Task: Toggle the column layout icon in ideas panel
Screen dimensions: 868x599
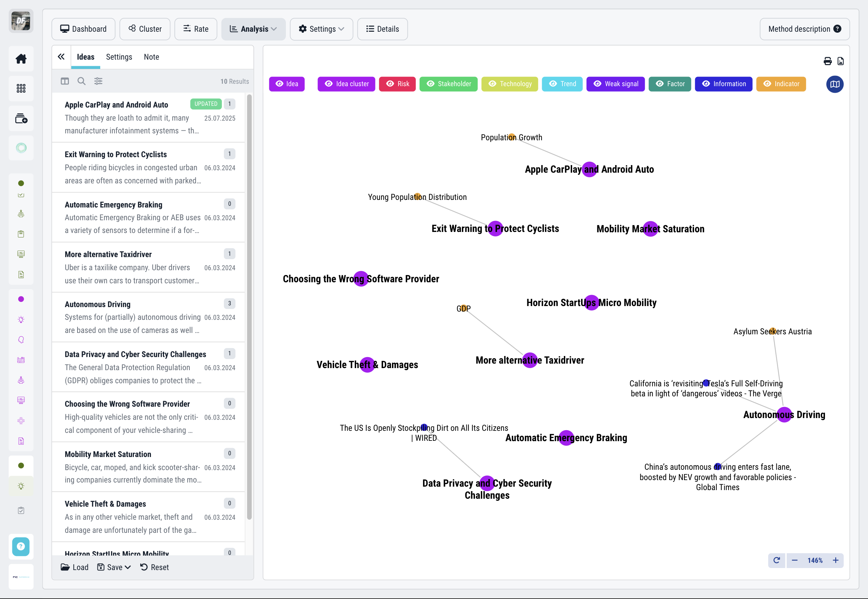Action: click(x=65, y=81)
